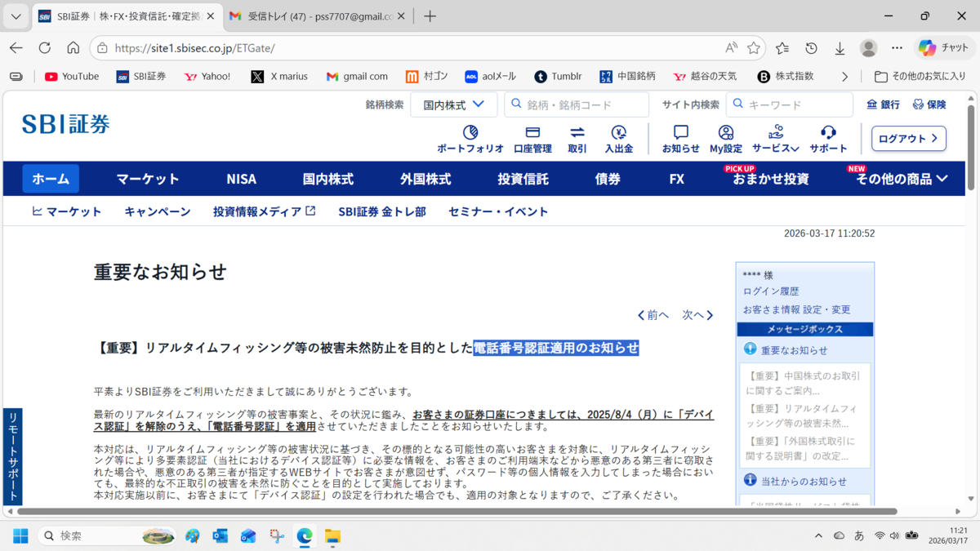Go to the next notice 次へ
Image resolution: width=980 pixels, height=551 pixels.
coord(698,315)
